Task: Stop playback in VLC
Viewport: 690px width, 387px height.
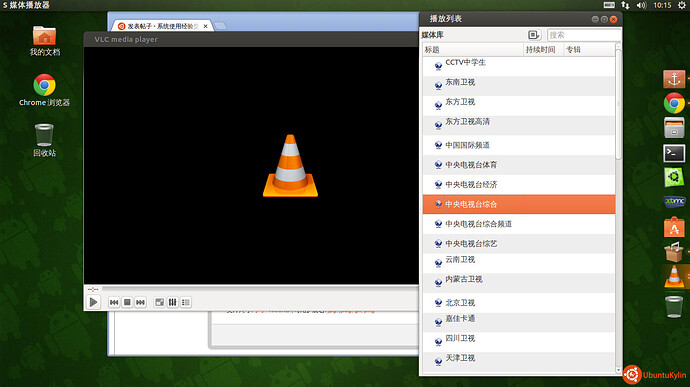Action: (127, 302)
